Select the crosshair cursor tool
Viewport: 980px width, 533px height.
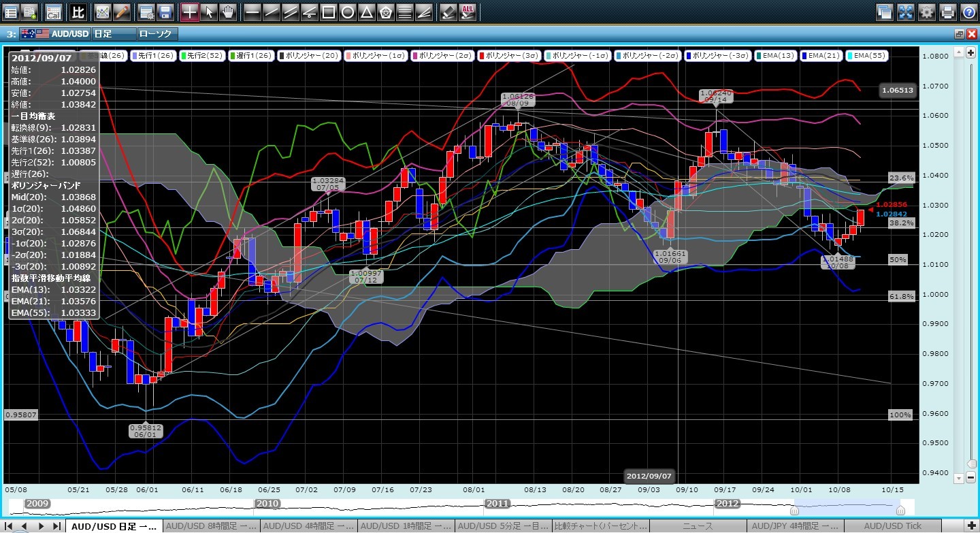pyautogui.click(x=190, y=12)
